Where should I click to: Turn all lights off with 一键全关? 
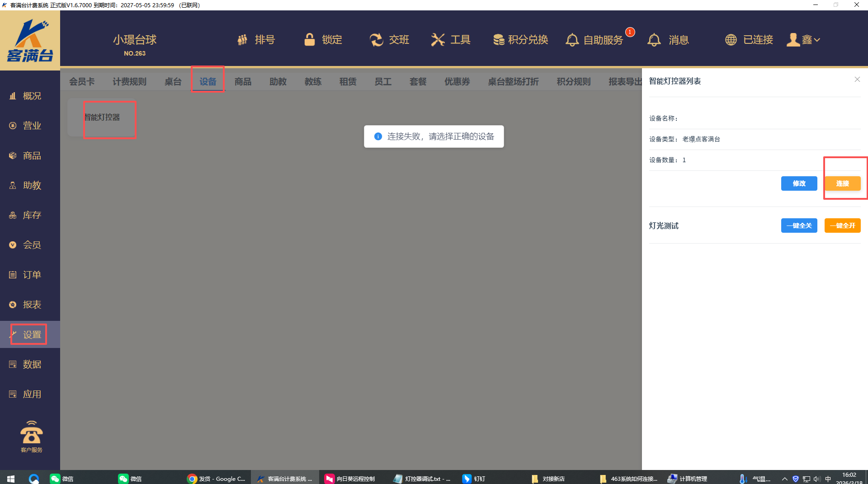799,226
